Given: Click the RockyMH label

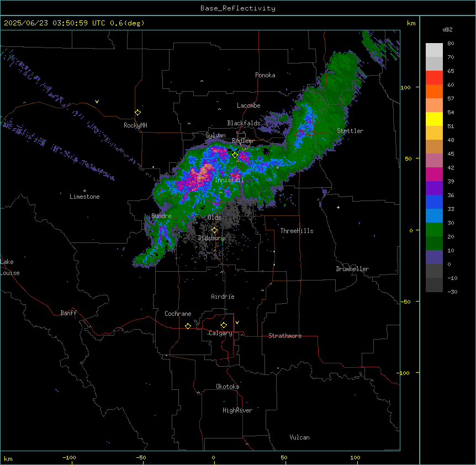Looking at the screenshot, I should 135,125.
